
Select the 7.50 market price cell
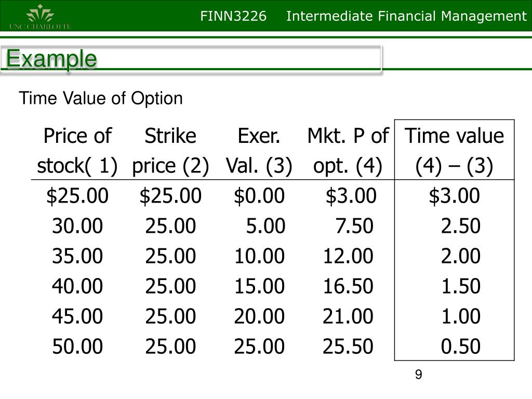(354, 226)
